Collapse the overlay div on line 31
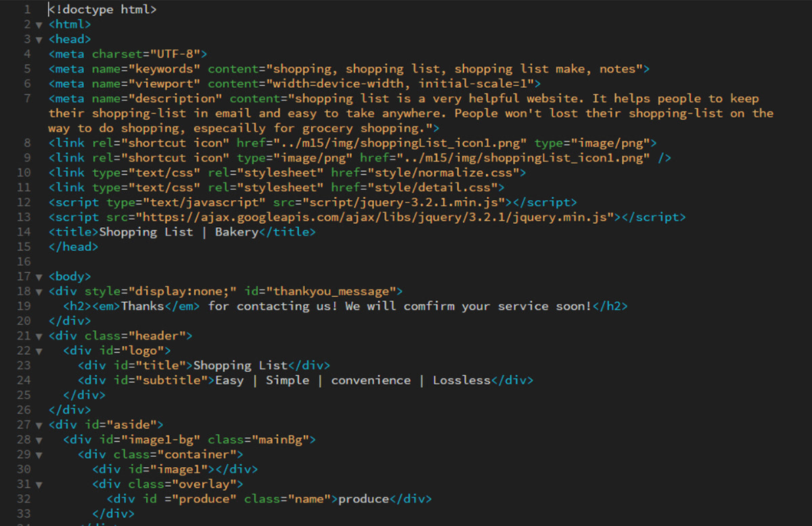 click(x=39, y=485)
